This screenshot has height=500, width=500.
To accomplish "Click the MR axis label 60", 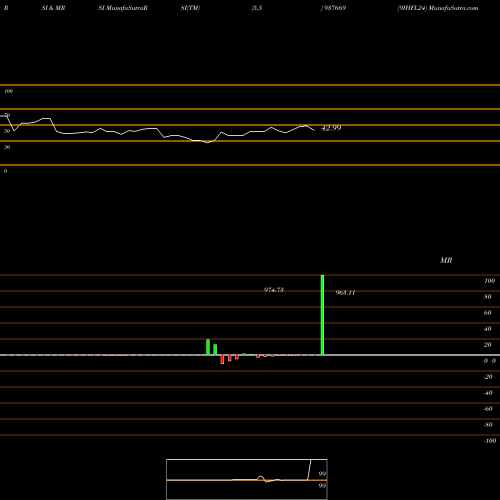I will pos(487,313).
